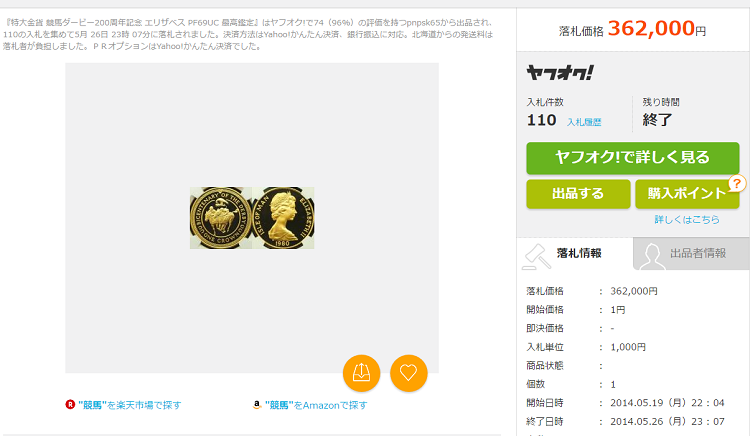Image resolution: width=750 pixels, height=436 pixels.
Task: Open "競馬"をAmazonで探す link
Action: 316,405
